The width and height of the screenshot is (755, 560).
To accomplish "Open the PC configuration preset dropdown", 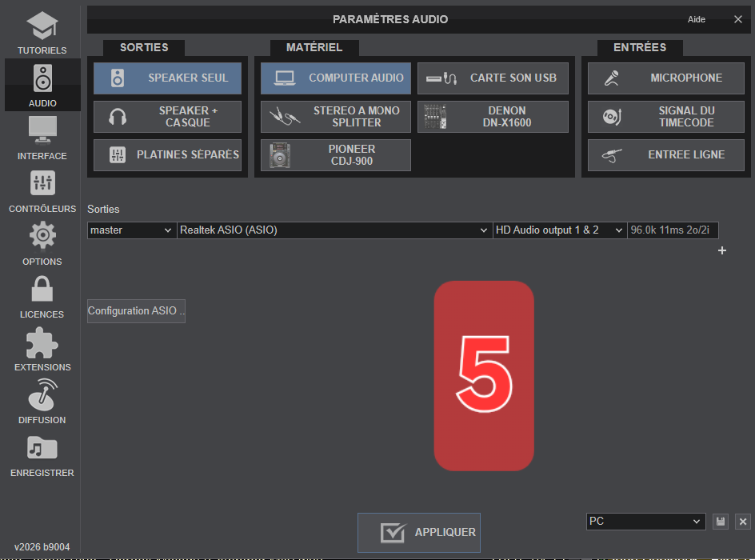I will point(645,522).
